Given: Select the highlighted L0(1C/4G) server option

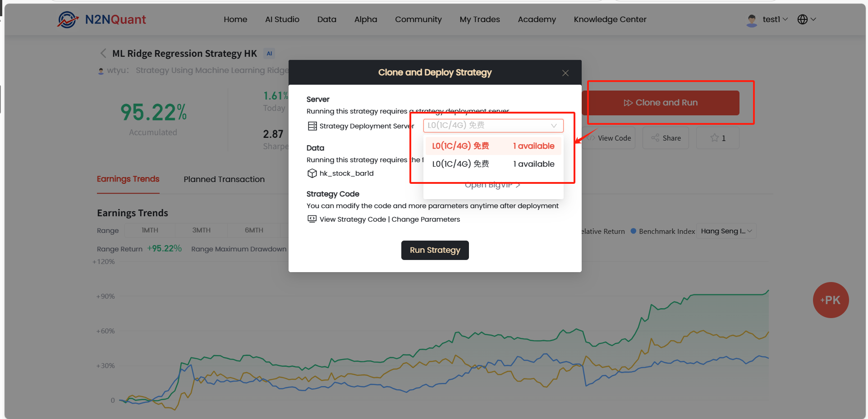Looking at the screenshot, I should 493,146.
